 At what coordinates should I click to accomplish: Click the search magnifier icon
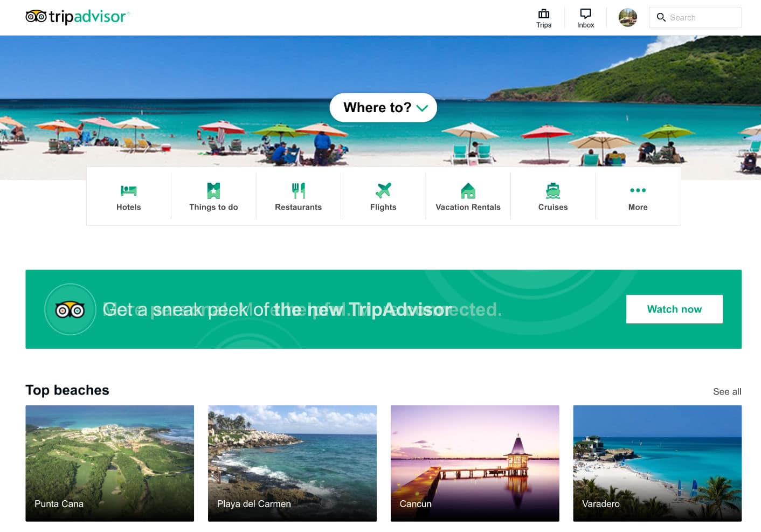point(661,17)
